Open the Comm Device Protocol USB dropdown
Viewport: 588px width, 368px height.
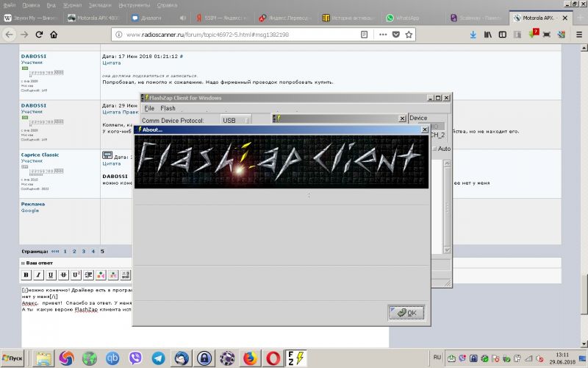tap(235, 121)
